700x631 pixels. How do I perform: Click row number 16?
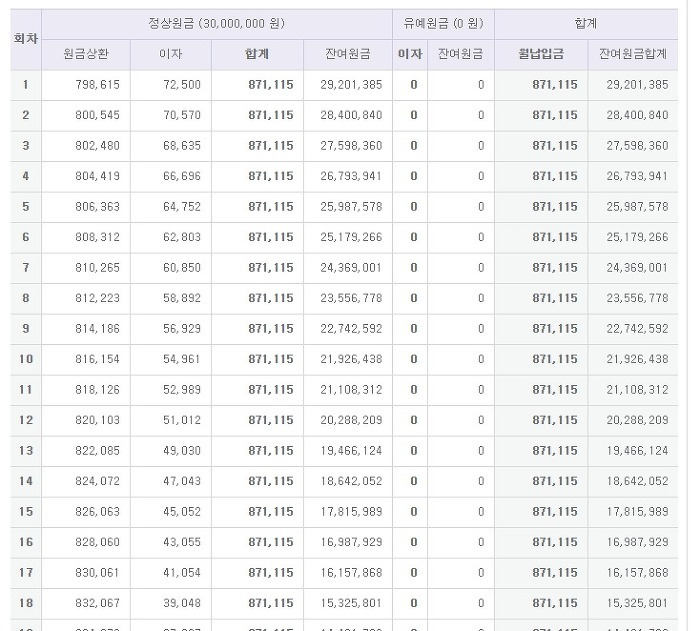coord(26,542)
